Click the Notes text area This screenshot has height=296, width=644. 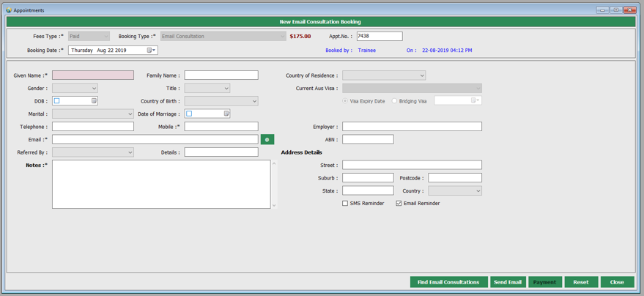coord(161,185)
